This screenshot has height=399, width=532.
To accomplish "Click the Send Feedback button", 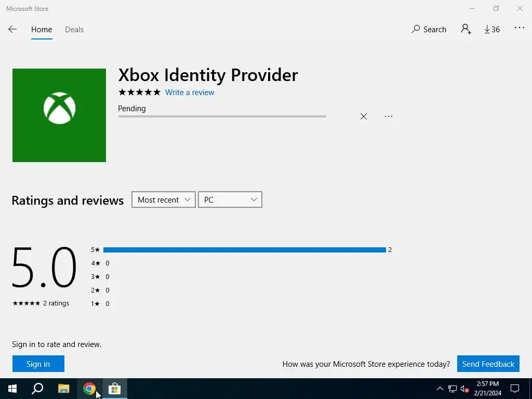I will 488,364.
